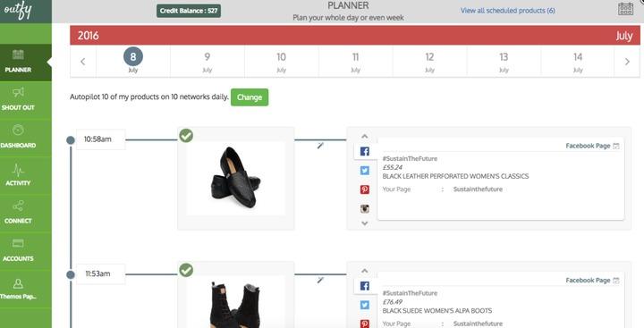Click the edit pencil beside the 10:58am product

(320, 146)
